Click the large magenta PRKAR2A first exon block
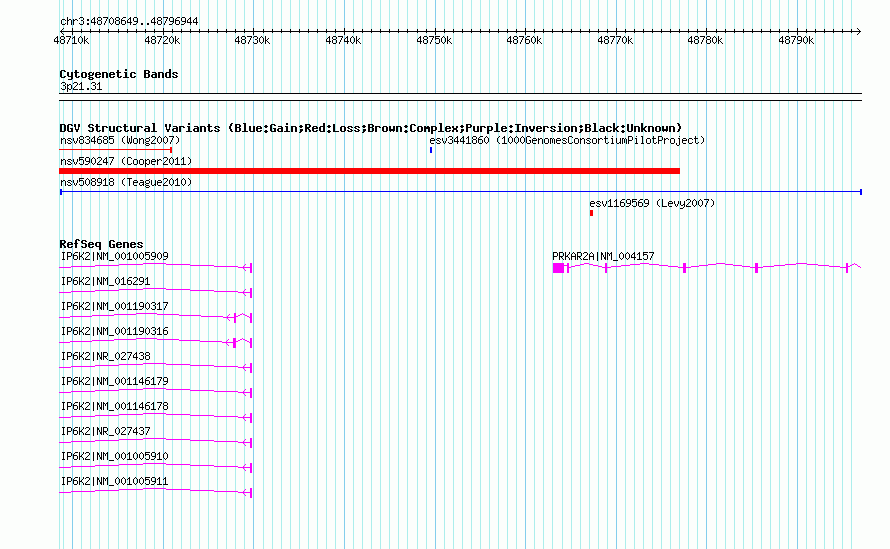Screen dimensions: 890x549 559,268
